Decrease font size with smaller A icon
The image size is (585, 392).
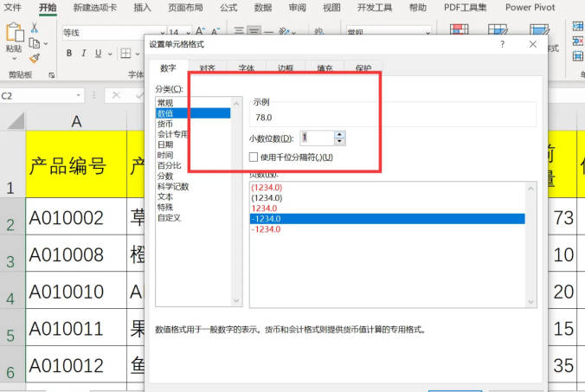tap(215, 31)
